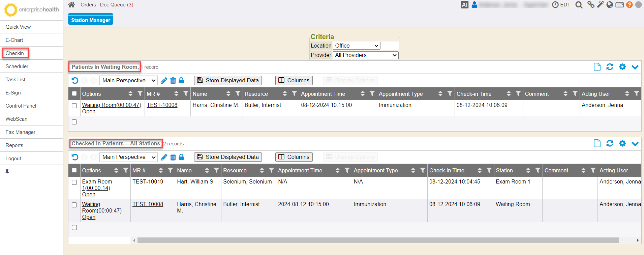Open settings gear for Checked In Patients panel
This screenshot has height=255, width=644.
point(622,143)
